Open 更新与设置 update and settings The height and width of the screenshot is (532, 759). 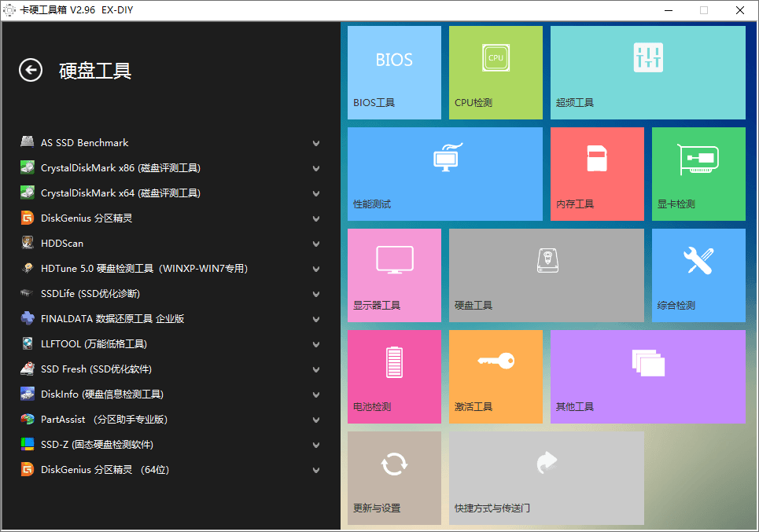[393, 478]
